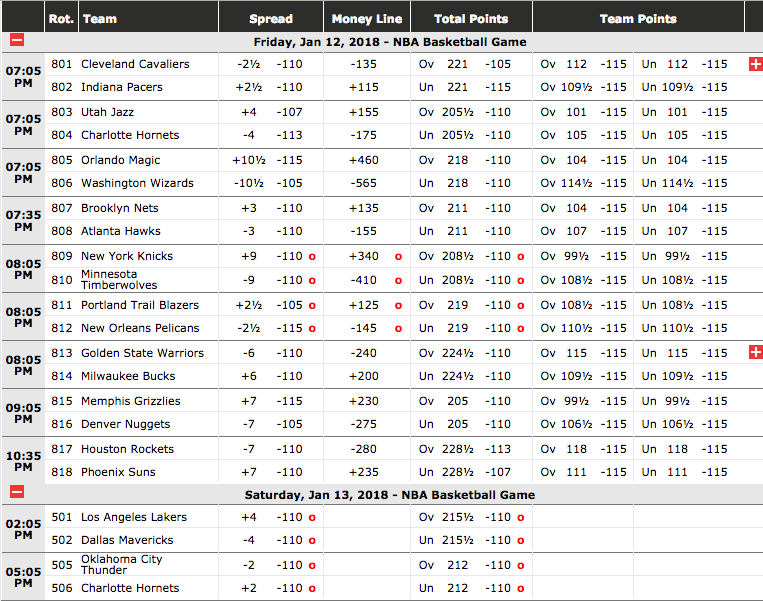Click the Spread column header
This screenshot has width=763, height=601.
271,19
